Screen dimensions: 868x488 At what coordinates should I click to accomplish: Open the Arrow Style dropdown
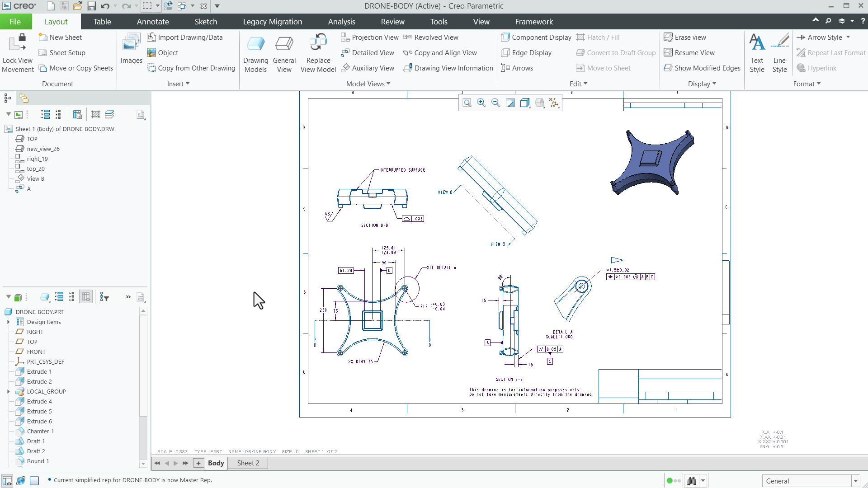(823, 37)
